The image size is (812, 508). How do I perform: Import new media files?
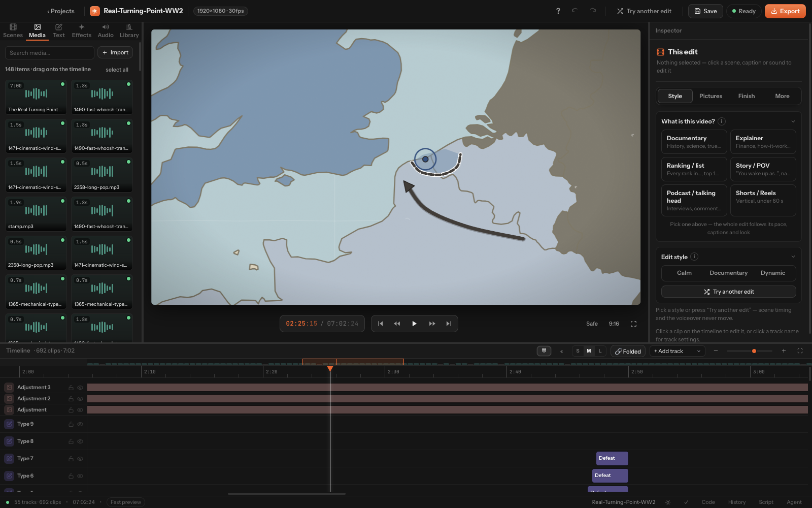115,53
